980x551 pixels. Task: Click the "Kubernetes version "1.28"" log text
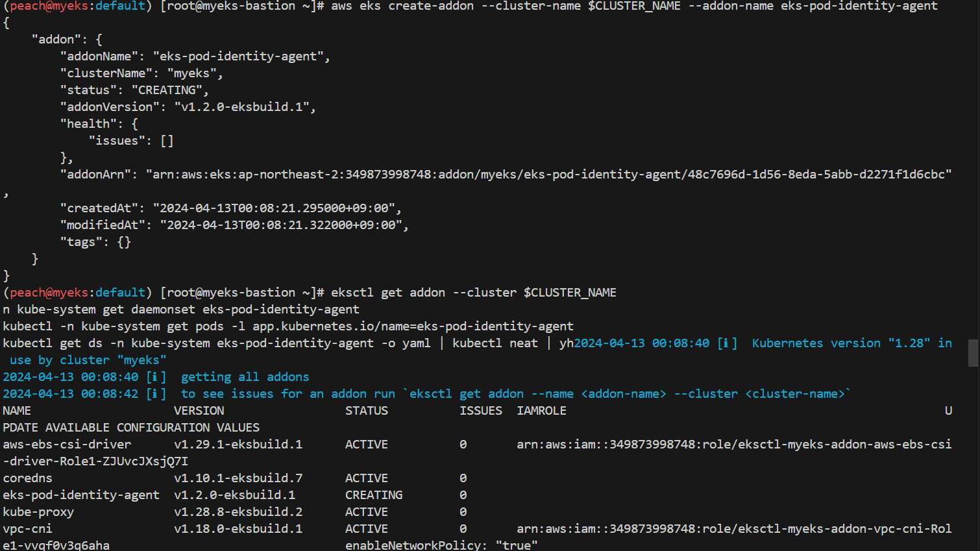point(841,343)
